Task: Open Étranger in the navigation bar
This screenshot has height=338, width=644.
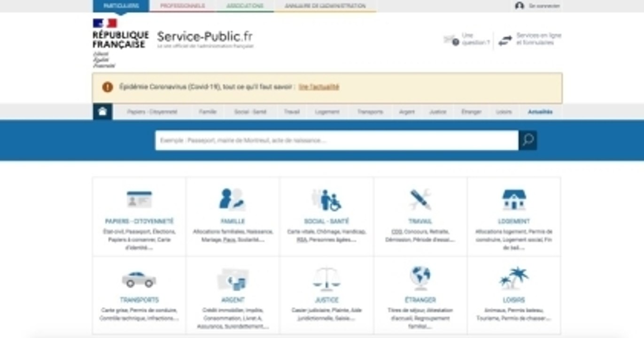Action: 471,112
